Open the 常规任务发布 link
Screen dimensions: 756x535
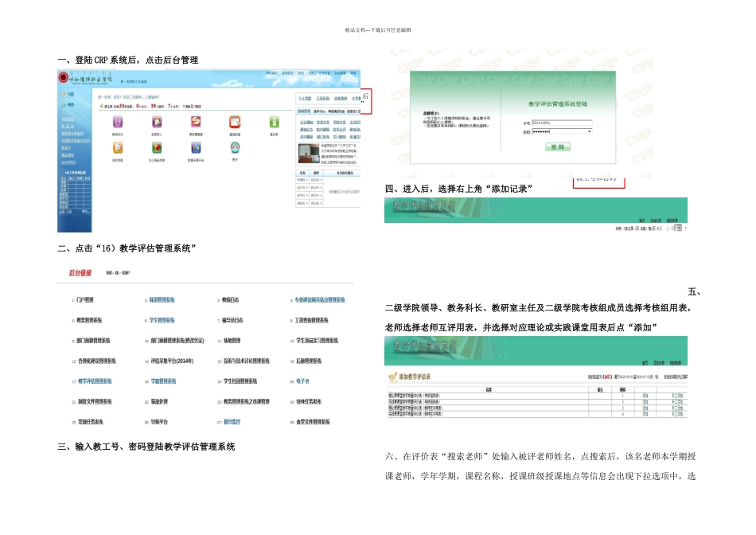click(91, 422)
